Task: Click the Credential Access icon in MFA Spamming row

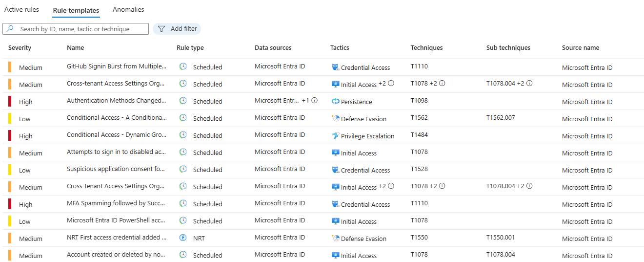Action: pyautogui.click(x=335, y=204)
